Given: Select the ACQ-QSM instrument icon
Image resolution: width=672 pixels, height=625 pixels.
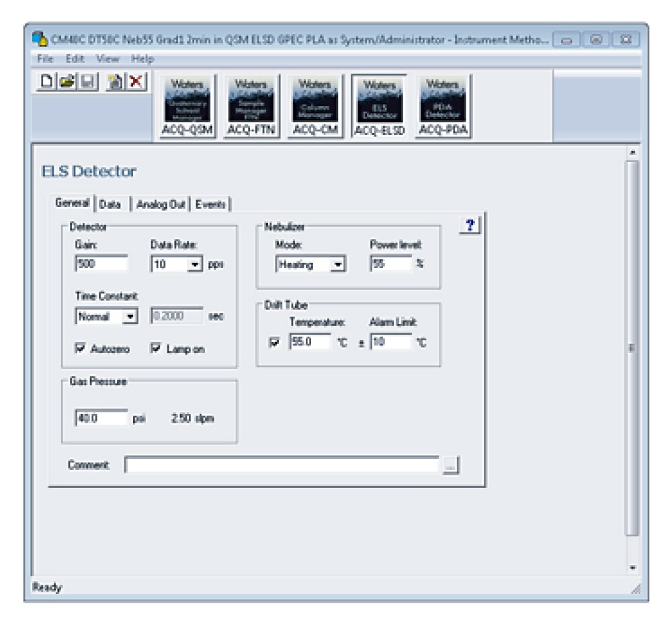Looking at the screenshot, I should coord(187,106).
